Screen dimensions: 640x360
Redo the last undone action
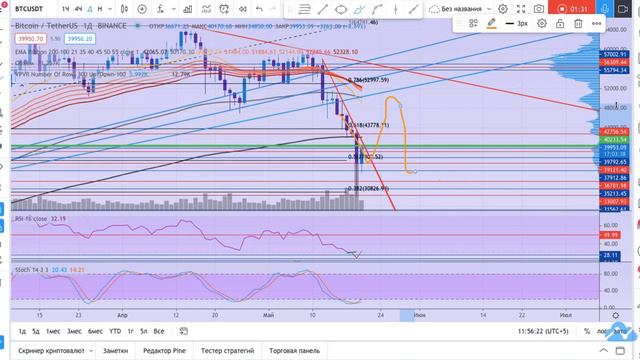(273, 9)
